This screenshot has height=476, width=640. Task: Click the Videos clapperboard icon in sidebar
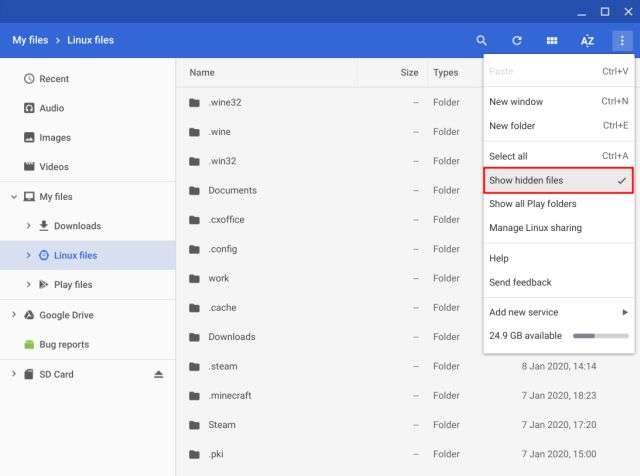(29, 167)
